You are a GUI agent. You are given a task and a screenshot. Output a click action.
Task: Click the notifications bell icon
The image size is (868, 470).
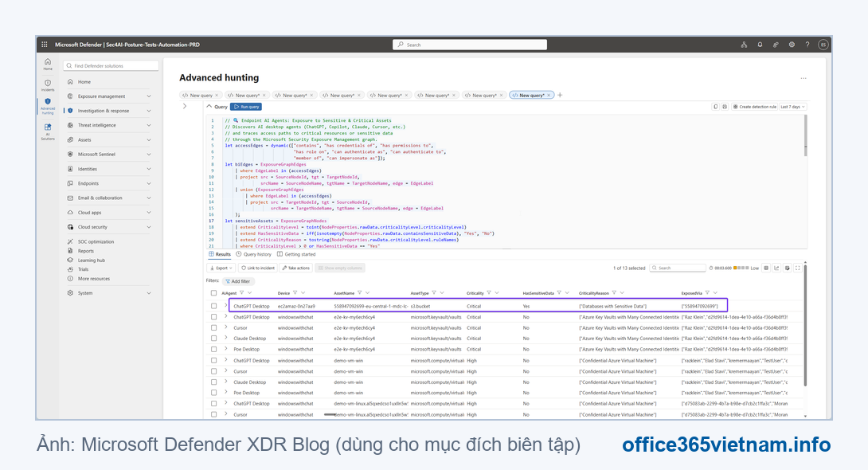point(760,45)
